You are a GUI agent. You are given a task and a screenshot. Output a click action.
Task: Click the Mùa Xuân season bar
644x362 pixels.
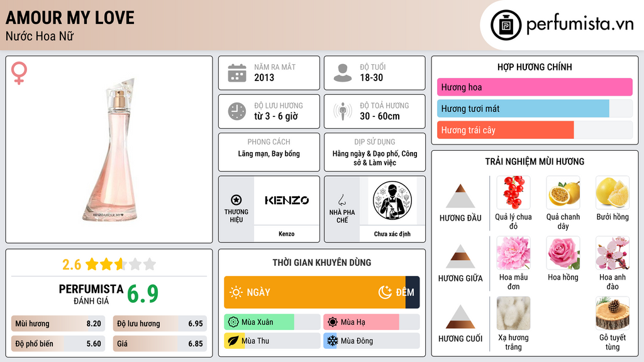coord(272,322)
